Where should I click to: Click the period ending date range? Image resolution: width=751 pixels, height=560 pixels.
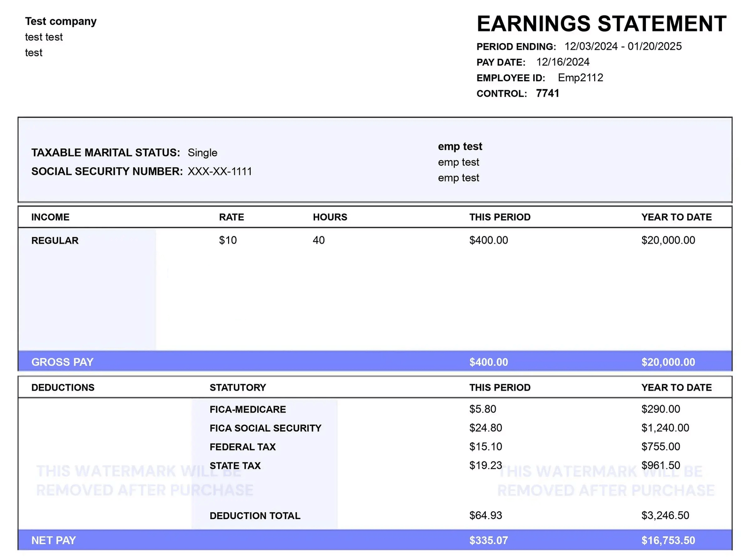click(x=623, y=46)
